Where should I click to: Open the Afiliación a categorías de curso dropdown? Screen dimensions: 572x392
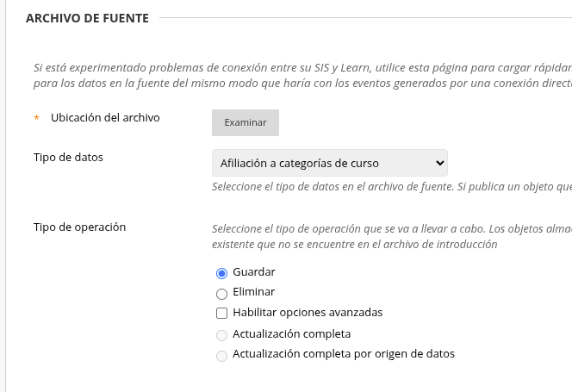329,163
